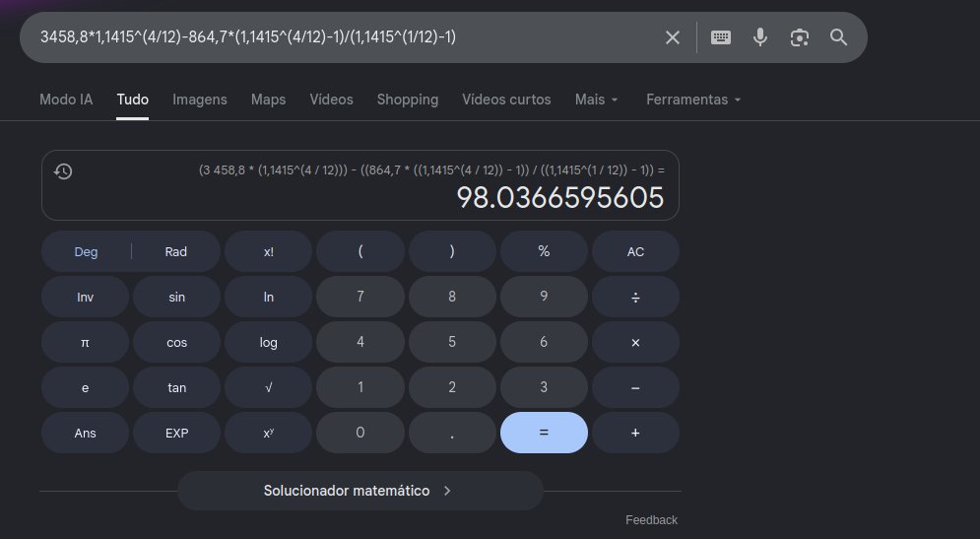The image size is (980, 539).
Task: Open the Vídeos tab
Action: 331,100
